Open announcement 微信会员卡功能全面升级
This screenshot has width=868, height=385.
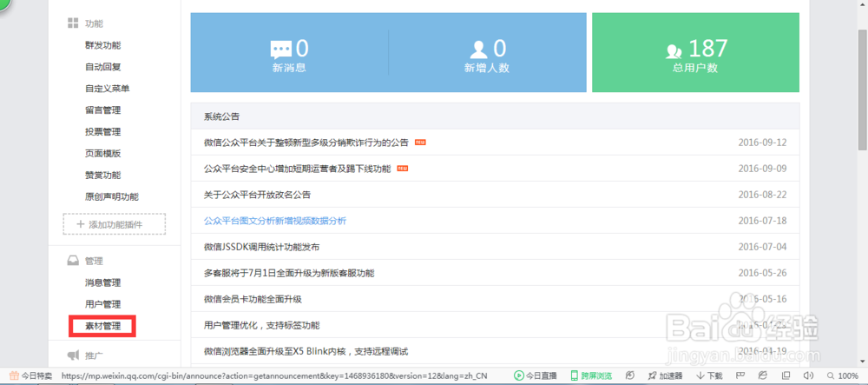click(x=253, y=299)
